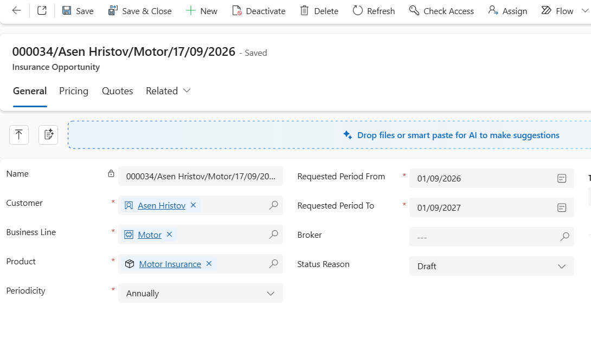This screenshot has height=364, width=591.
Task: Open calendar for Requested Period To
Action: [562, 208]
